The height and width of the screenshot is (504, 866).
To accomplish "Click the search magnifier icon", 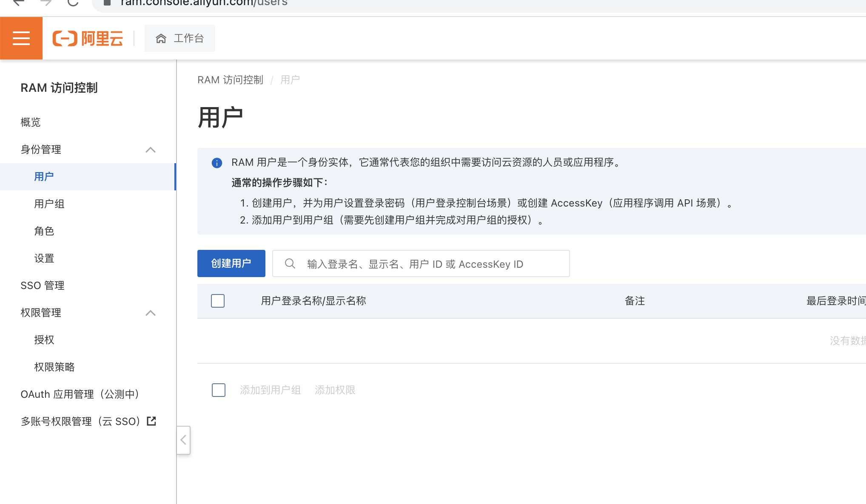I will coord(290,264).
